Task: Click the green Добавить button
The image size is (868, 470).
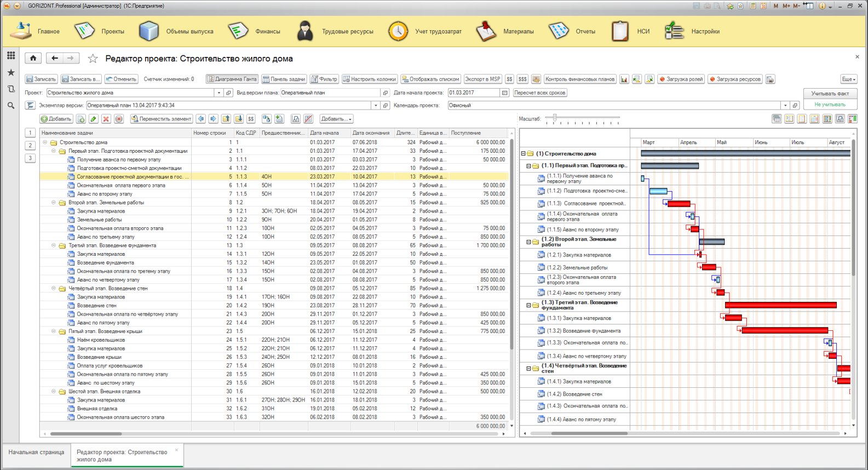Action: coord(56,119)
